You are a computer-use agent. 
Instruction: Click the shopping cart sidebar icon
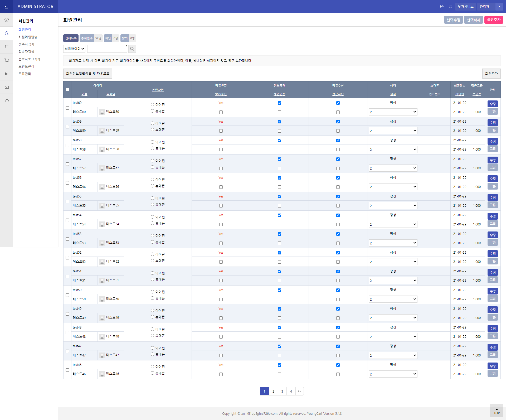[7, 60]
